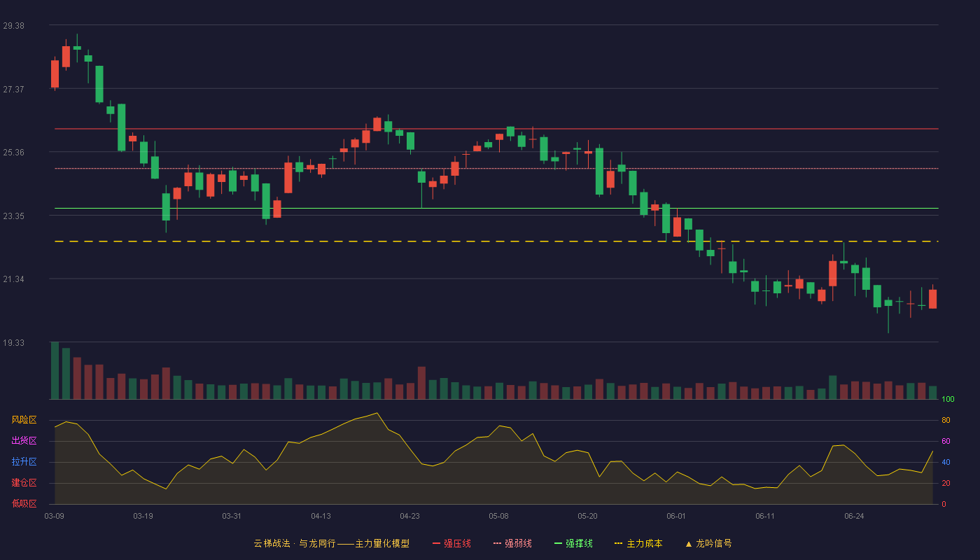
Task: Click the 19.33 price axis label
Action: [x=13, y=342]
